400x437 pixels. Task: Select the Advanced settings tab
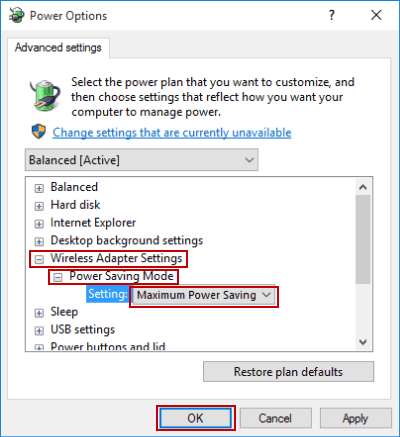[x=58, y=47]
